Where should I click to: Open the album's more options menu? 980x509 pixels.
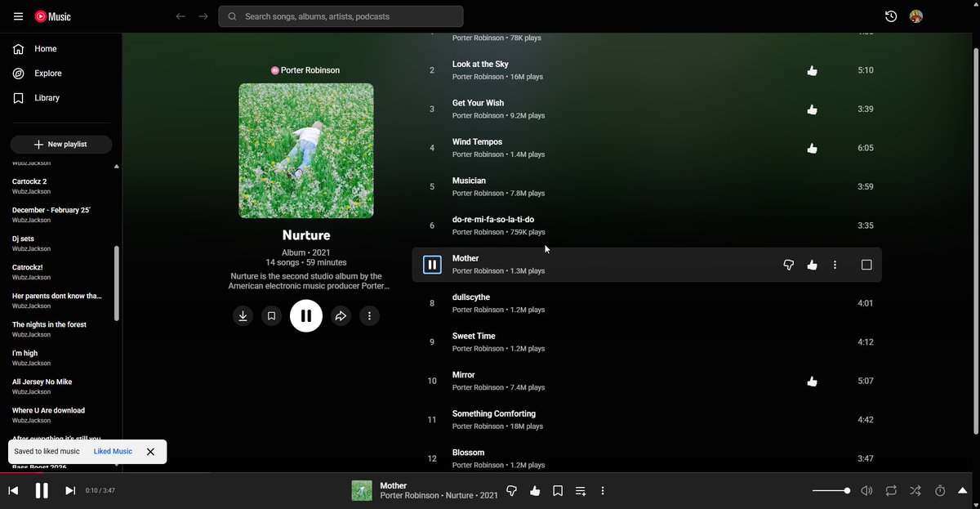pyautogui.click(x=370, y=315)
